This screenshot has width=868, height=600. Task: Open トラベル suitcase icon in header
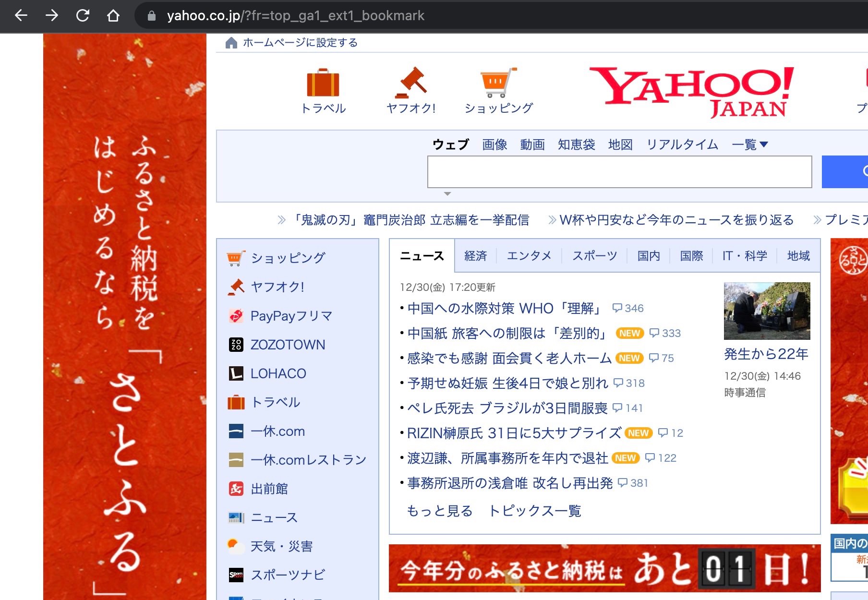(323, 83)
